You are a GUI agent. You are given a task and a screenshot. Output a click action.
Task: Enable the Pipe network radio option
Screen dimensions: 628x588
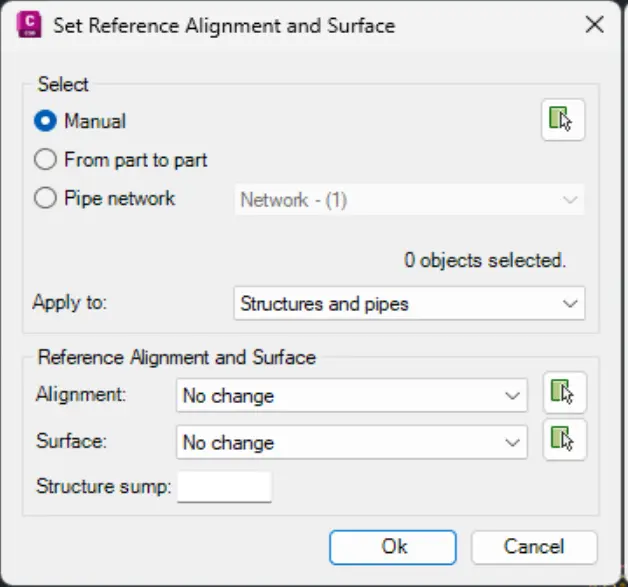click(x=46, y=198)
